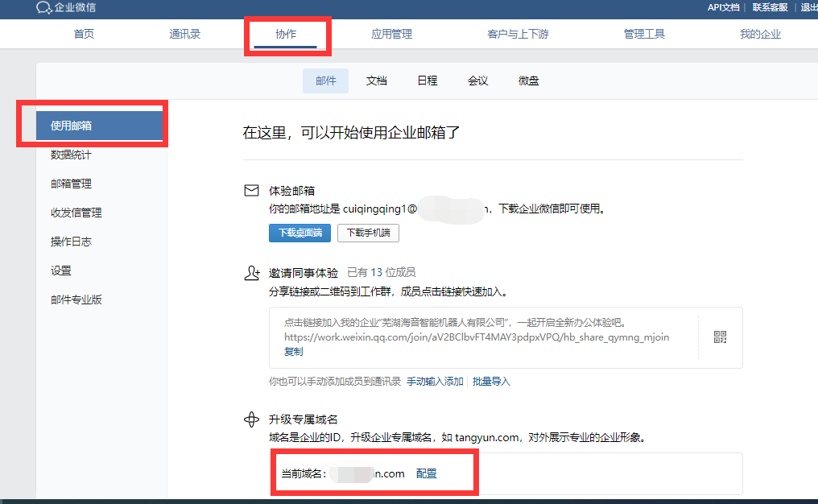The width and height of the screenshot is (818, 504).
Task: Click the 下载桌面端 button
Action: point(299,233)
